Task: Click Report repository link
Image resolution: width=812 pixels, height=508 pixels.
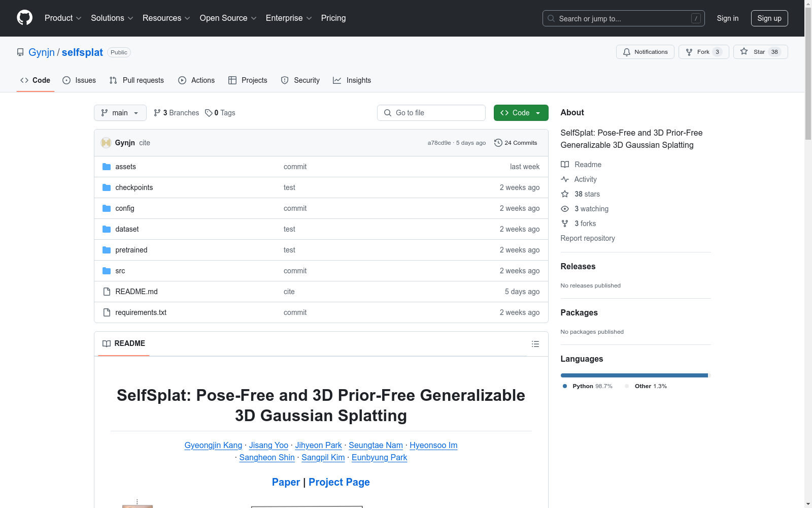Action: coord(588,238)
